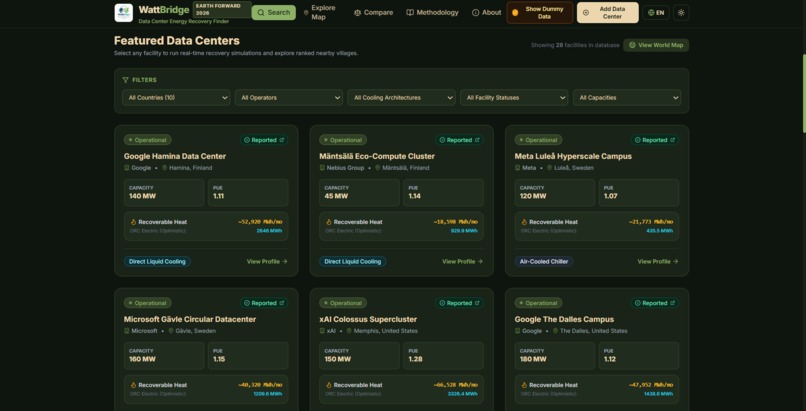Open the Search button
Viewport: 806px width, 411px height.
pyautogui.click(x=273, y=12)
